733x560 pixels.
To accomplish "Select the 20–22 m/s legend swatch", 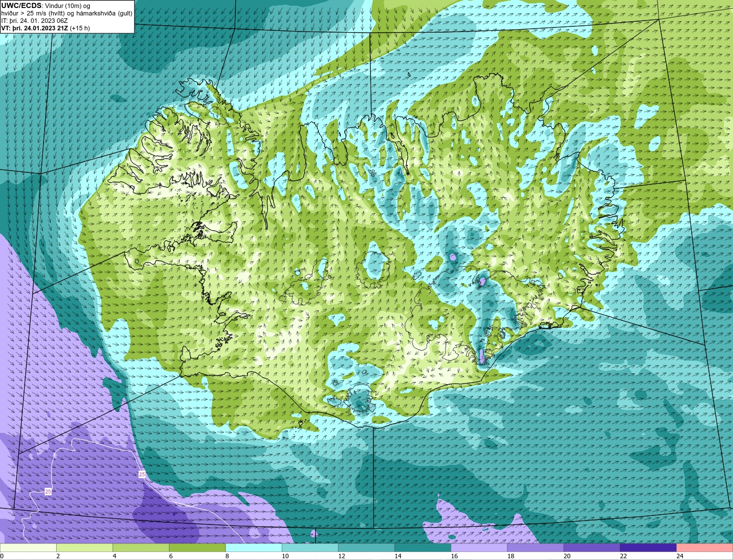I will pyautogui.click(x=591, y=547).
